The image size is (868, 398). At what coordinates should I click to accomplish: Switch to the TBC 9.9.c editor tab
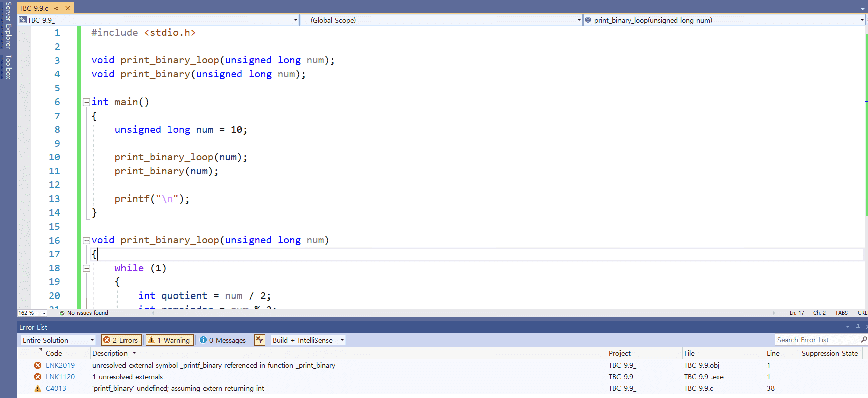tap(34, 8)
